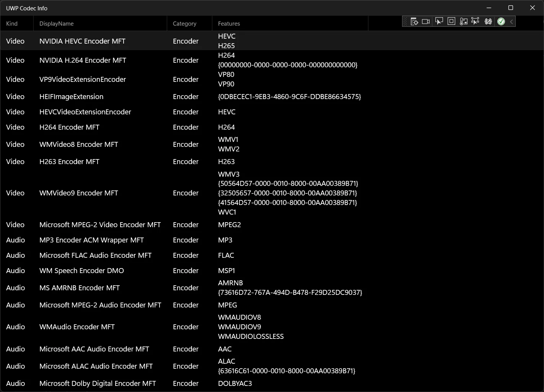Click the MPEG2 feature value
Screen dimensions: 544x392
pos(230,224)
